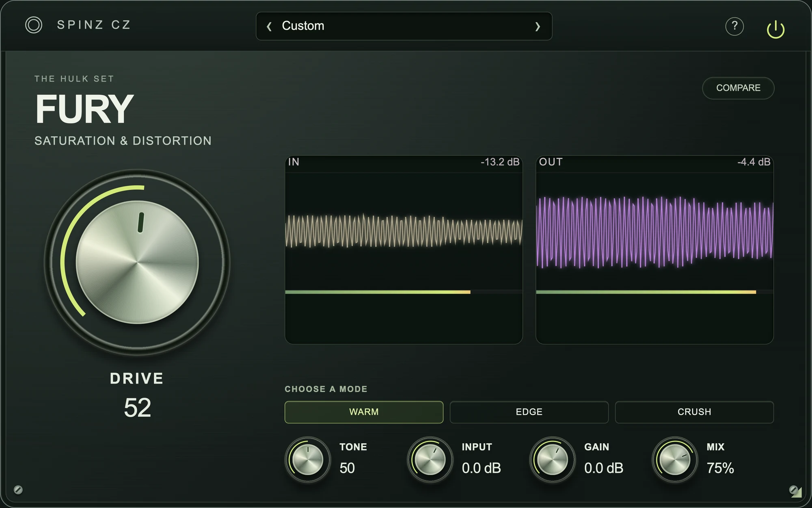Click the INPUT label
Image resolution: width=812 pixels, height=508 pixels.
point(477,447)
